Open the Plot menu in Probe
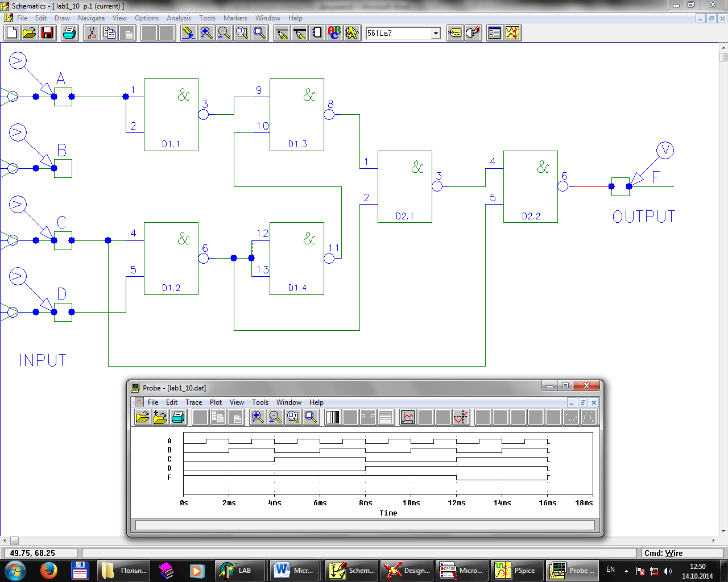 tap(216, 402)
